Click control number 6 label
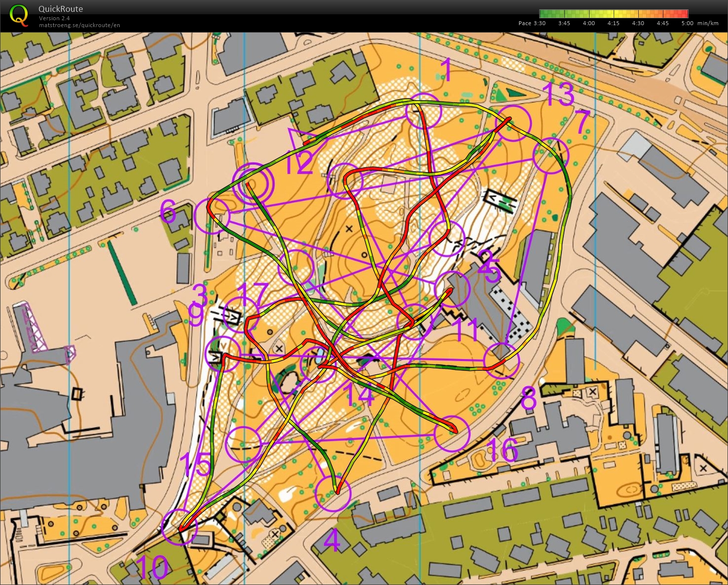Screen dimensions: 728x585 (168, 212)
